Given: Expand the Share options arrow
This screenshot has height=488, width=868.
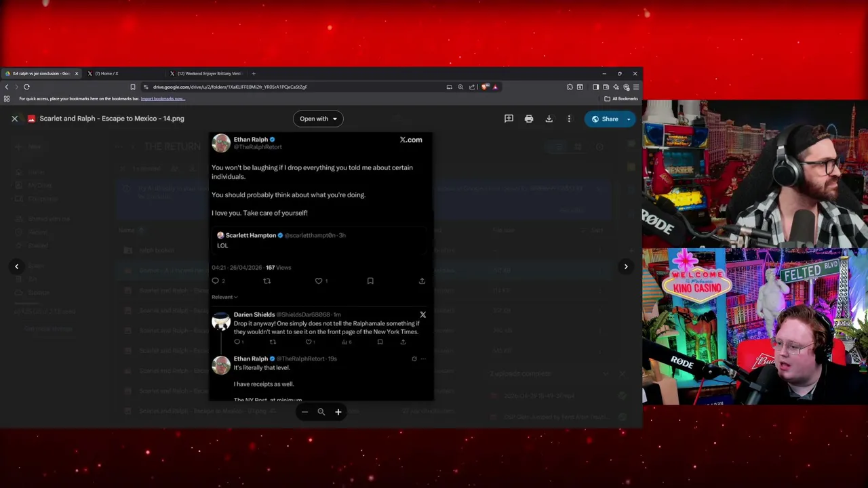Looking at the screenshot, I should point(629,119).
